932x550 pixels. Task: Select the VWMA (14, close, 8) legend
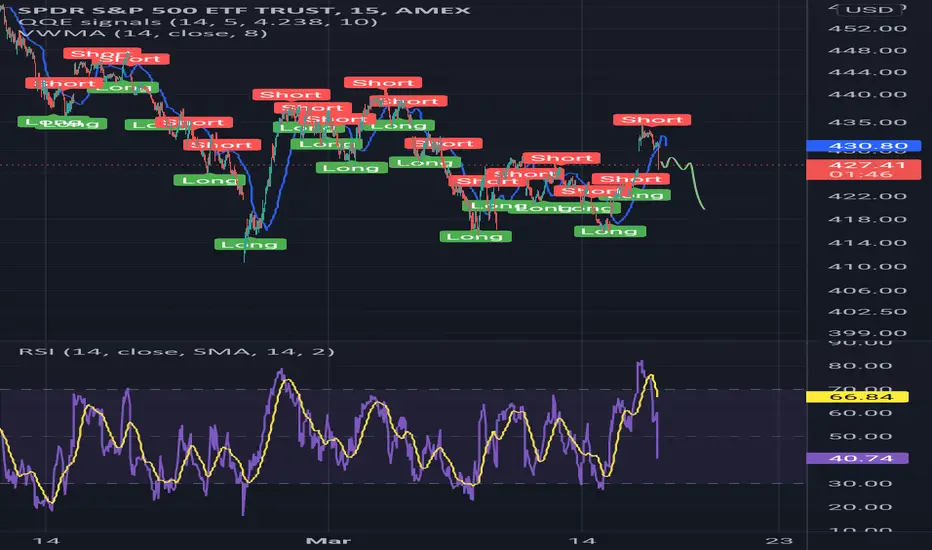click(143, 33)
